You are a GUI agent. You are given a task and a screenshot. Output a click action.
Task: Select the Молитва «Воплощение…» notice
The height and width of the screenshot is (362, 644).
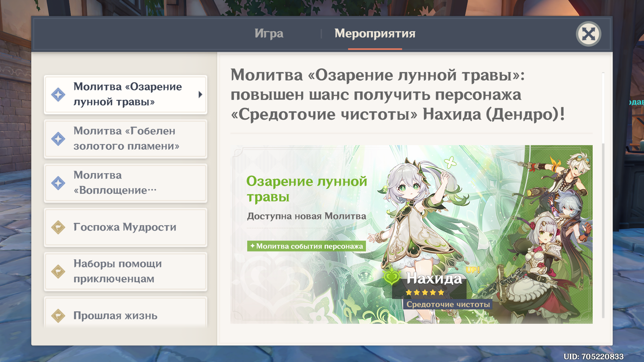[x=125, y=183]
